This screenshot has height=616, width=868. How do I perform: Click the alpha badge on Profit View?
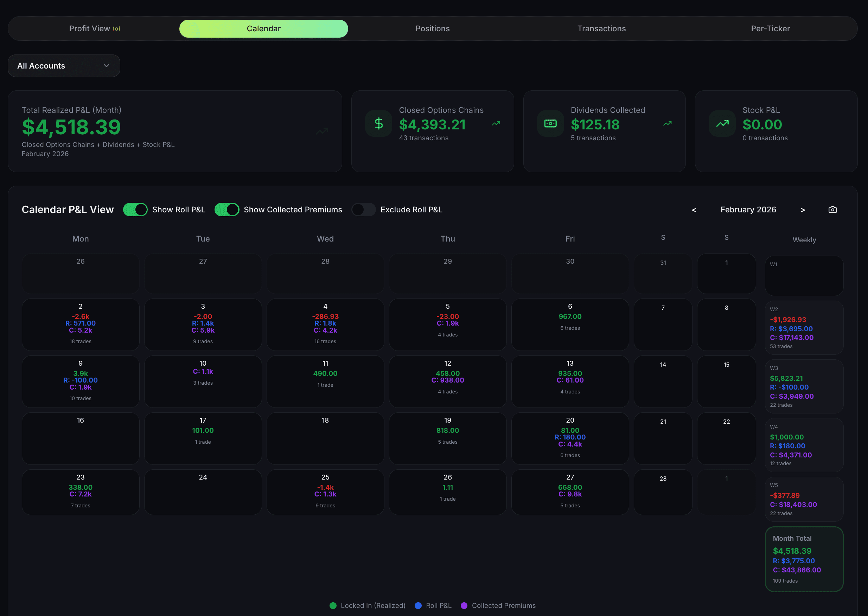pos(116,29)
